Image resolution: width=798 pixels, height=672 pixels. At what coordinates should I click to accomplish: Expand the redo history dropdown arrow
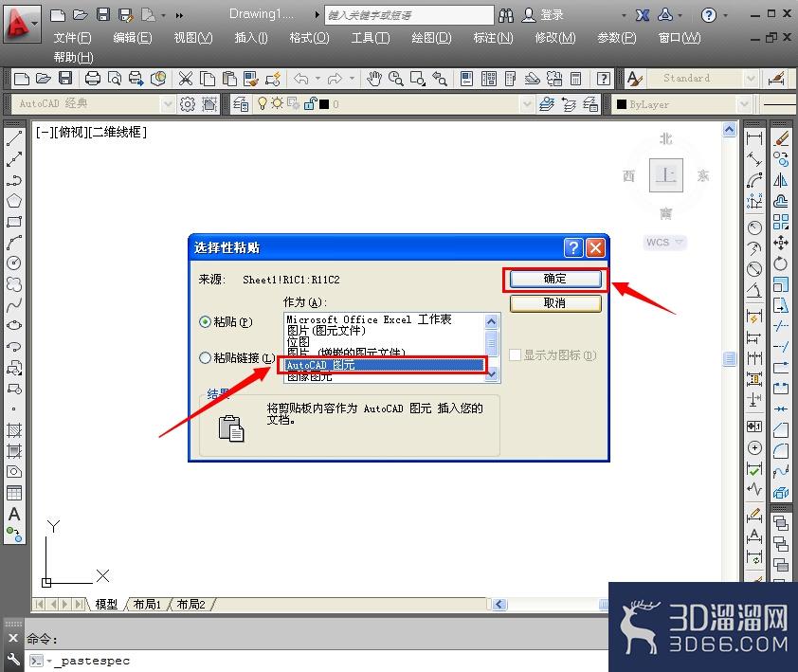click(x=352, y=79)
